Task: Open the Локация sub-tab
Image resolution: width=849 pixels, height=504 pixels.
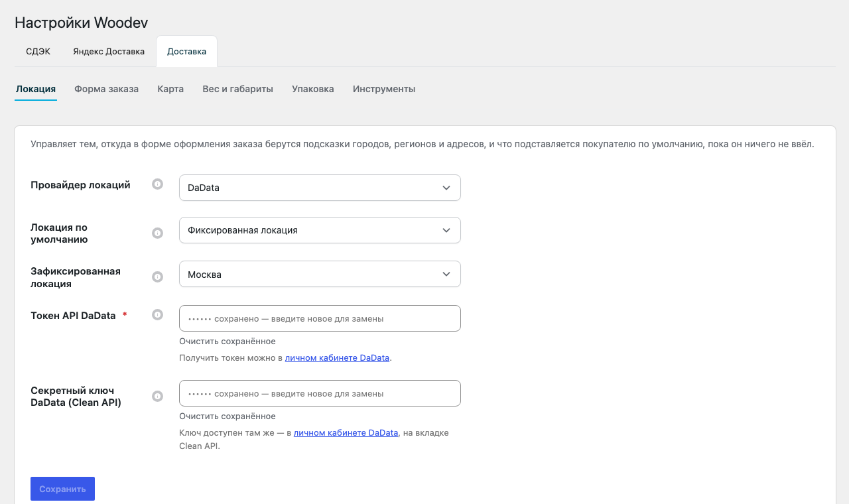Action: [36, 89]
